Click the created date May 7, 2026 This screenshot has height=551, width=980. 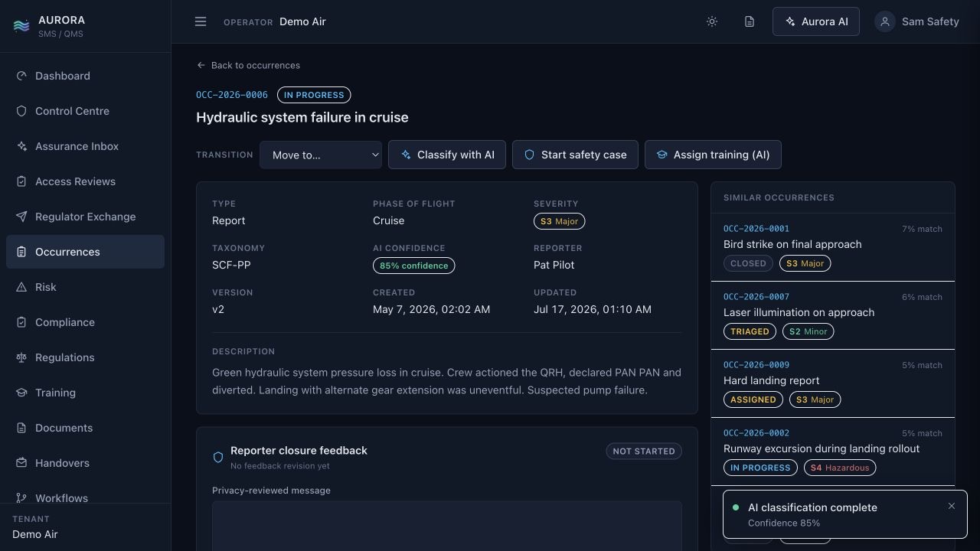point(431,309)
